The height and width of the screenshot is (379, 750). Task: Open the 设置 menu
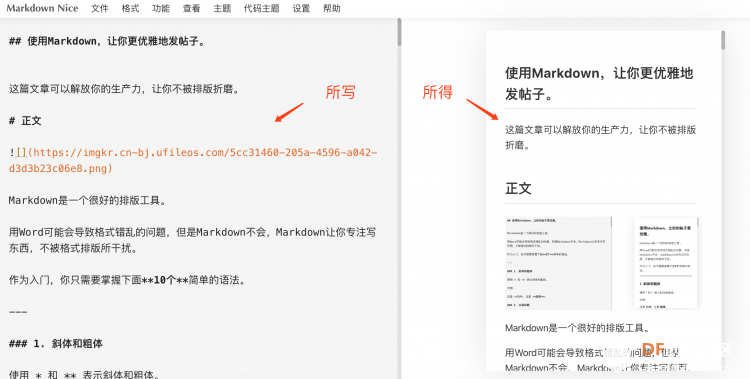coord(301,9)
